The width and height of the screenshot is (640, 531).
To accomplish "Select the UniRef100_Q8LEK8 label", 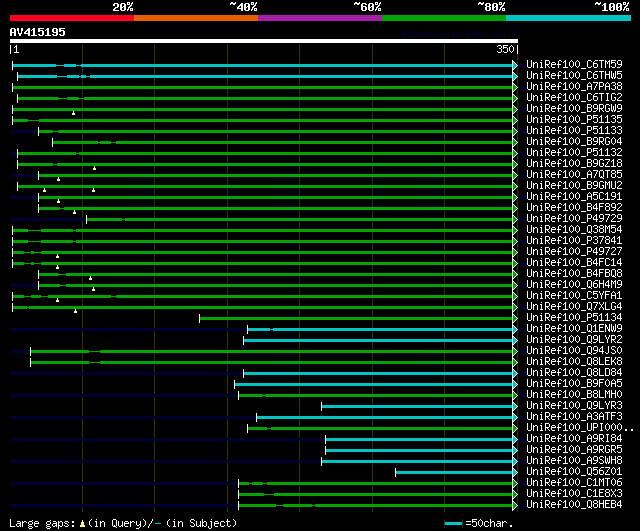I will [574, 362].
